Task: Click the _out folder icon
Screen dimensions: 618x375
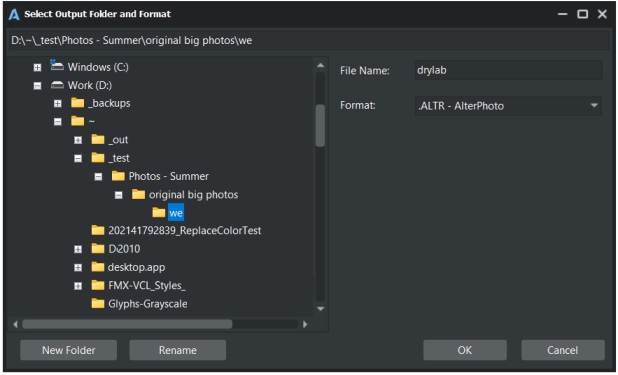Action: pyautogui.click(x=98, y=139)
